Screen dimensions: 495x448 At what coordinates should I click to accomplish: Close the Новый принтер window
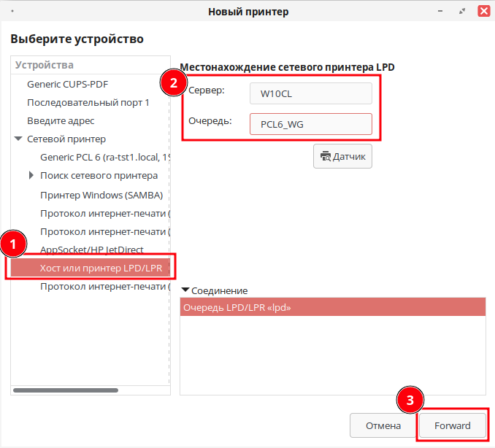tap(483, 11)
